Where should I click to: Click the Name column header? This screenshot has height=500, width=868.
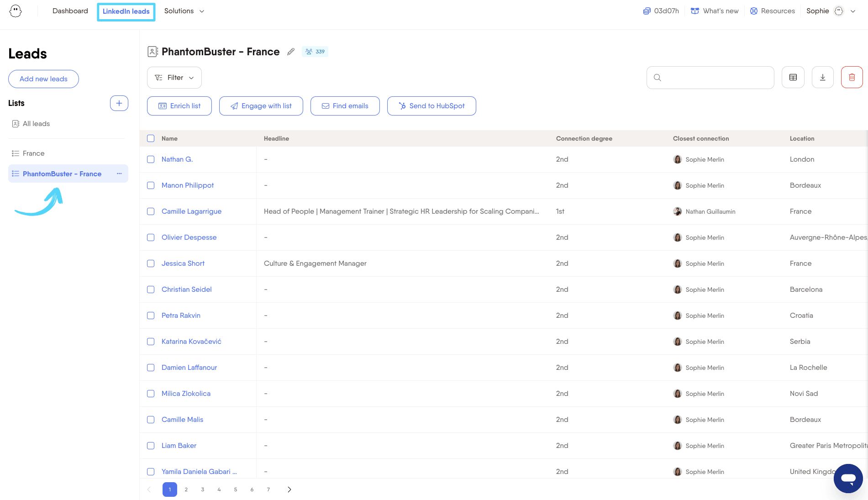click(169, 138)
